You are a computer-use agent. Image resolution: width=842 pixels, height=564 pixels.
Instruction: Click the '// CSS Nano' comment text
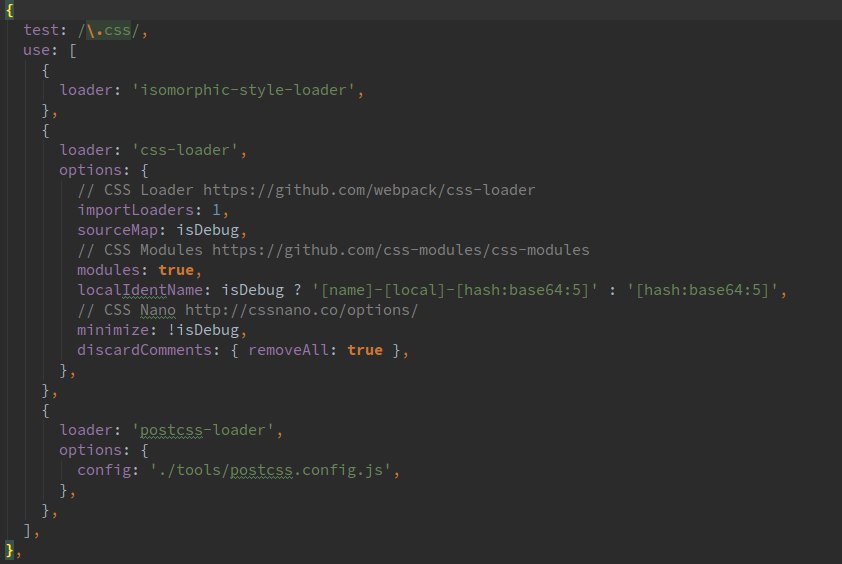(126, 310)
